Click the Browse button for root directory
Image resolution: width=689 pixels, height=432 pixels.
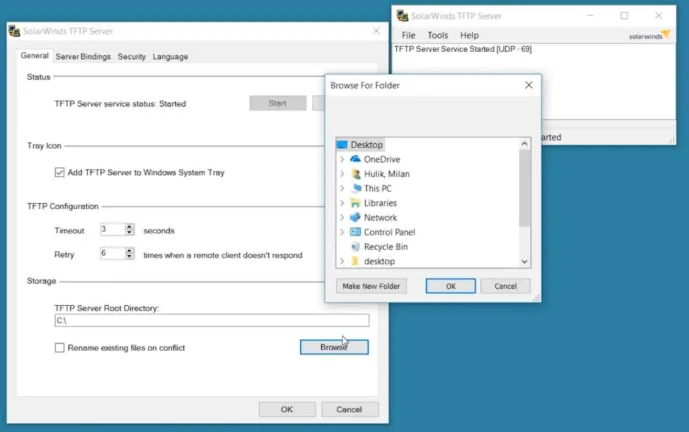[x=334, y=347]
